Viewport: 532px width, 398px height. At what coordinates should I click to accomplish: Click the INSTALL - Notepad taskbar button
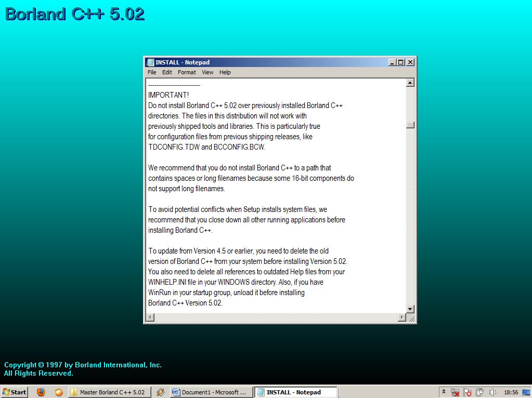296,392
